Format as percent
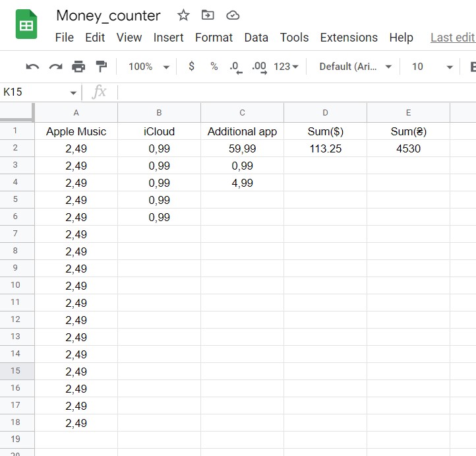 [x=214, y=66]
